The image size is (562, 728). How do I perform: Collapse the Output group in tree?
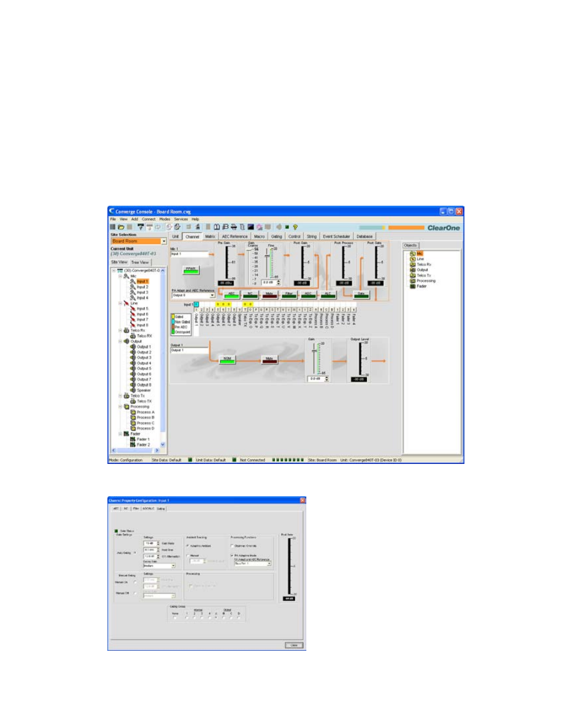(120, 341)
